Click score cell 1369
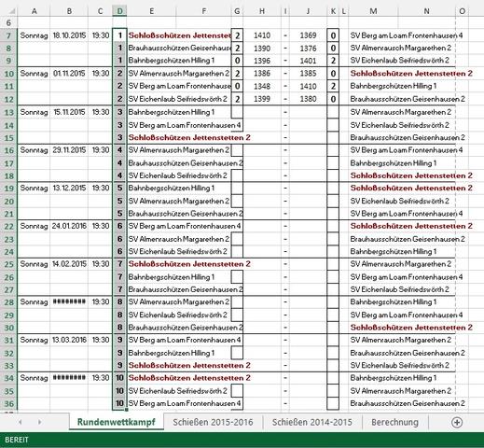The height and width of the screenshot is (448, 484). [x=308, y=35]
